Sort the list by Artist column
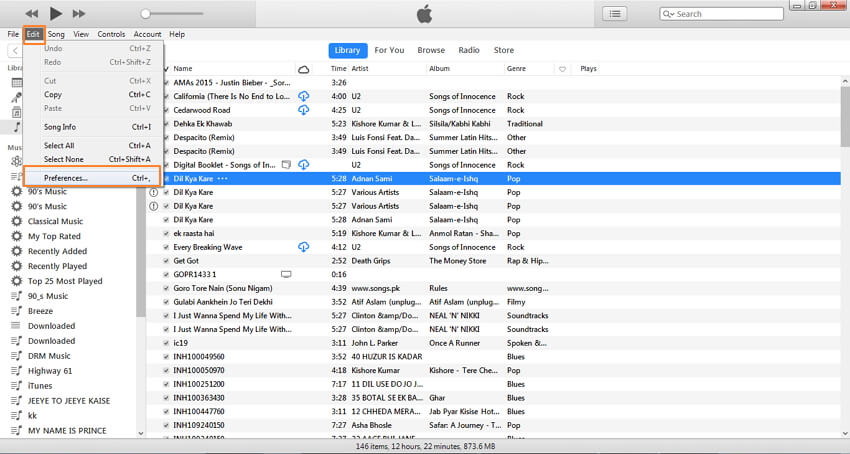 click(360, 69)
